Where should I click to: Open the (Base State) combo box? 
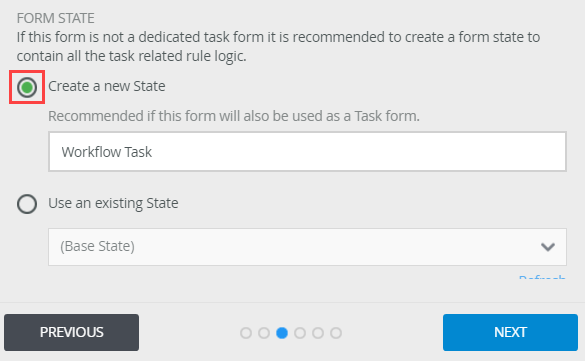[307, 247]
